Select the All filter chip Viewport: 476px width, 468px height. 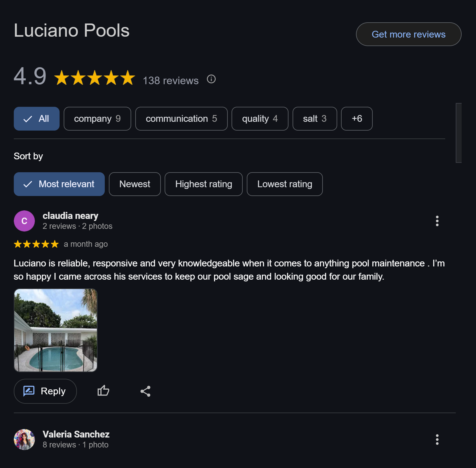pyautogui.click(x=37, y=119)
